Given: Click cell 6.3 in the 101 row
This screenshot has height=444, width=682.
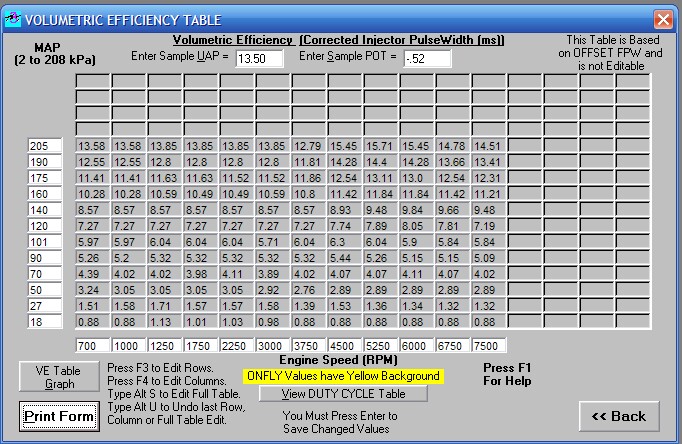Looking at the screenshot, I should [345, 242].
